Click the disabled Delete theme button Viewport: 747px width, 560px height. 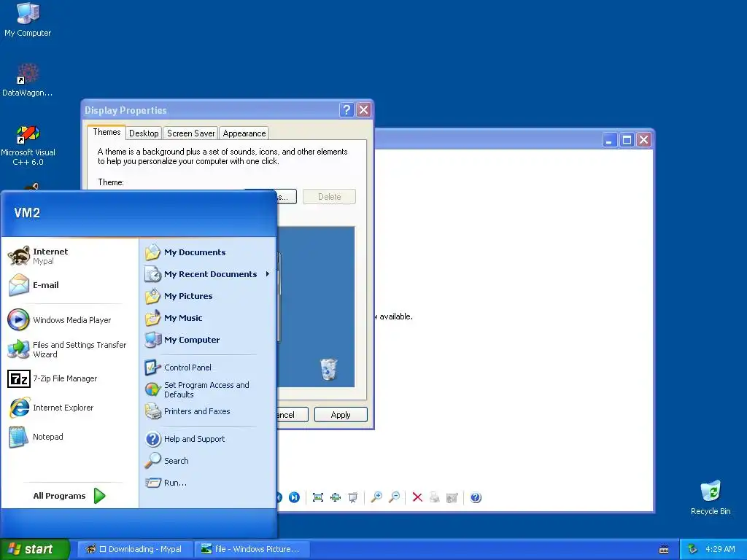click(329, 197)
